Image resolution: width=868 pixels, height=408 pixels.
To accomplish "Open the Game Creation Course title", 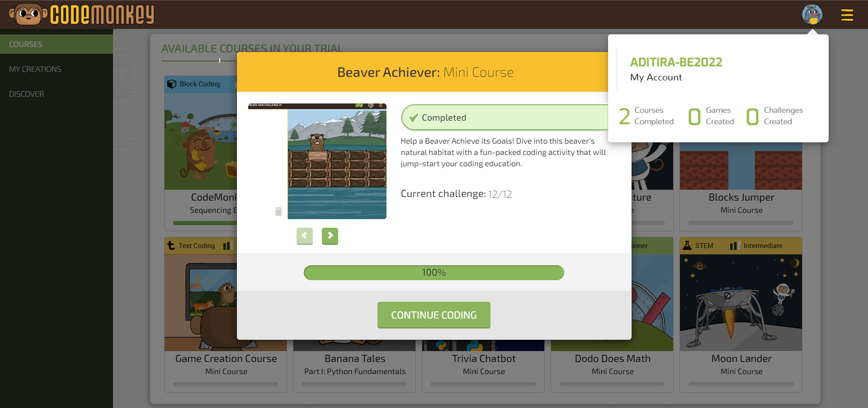I will click(226, 358).
